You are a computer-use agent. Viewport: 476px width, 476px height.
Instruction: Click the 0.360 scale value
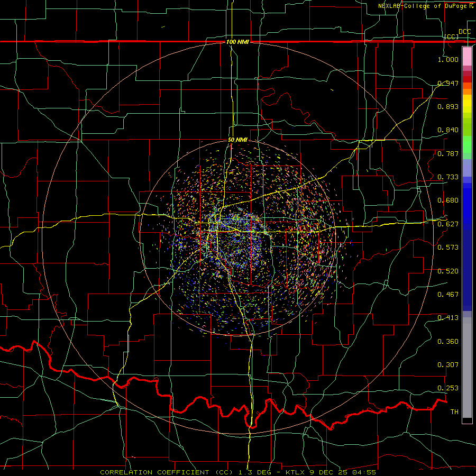[x=448, y=342]
